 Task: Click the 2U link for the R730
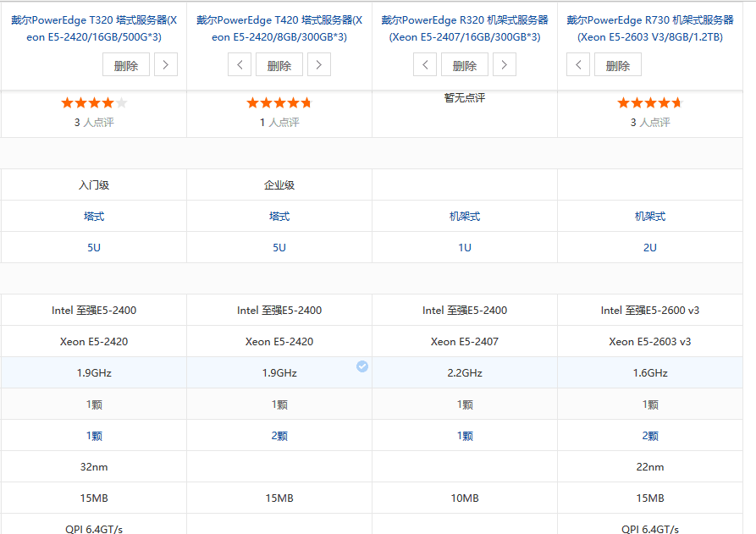(650, 248)
